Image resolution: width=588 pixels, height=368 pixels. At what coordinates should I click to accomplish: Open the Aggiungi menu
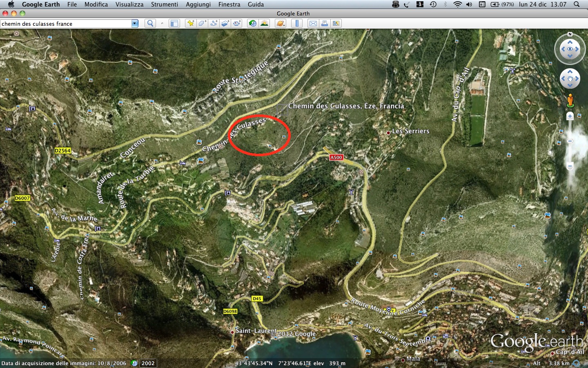pyautogui.click(x=198, y=4)
